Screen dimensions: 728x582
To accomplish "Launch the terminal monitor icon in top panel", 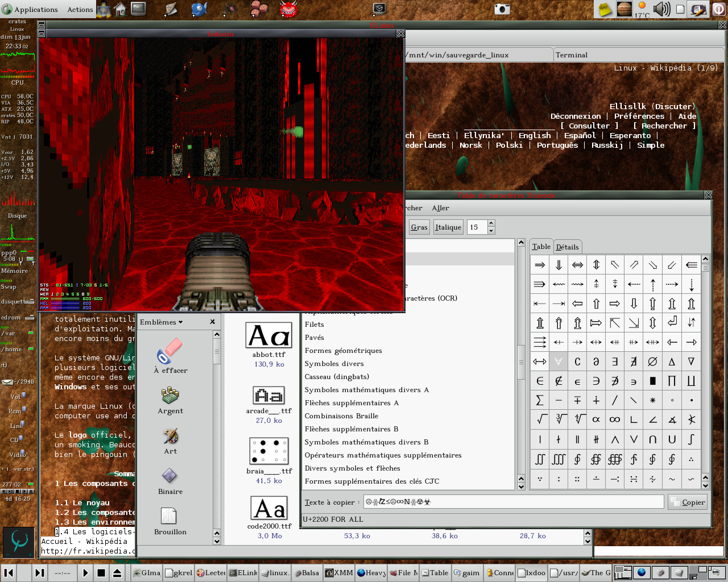I will pos(138,9).
